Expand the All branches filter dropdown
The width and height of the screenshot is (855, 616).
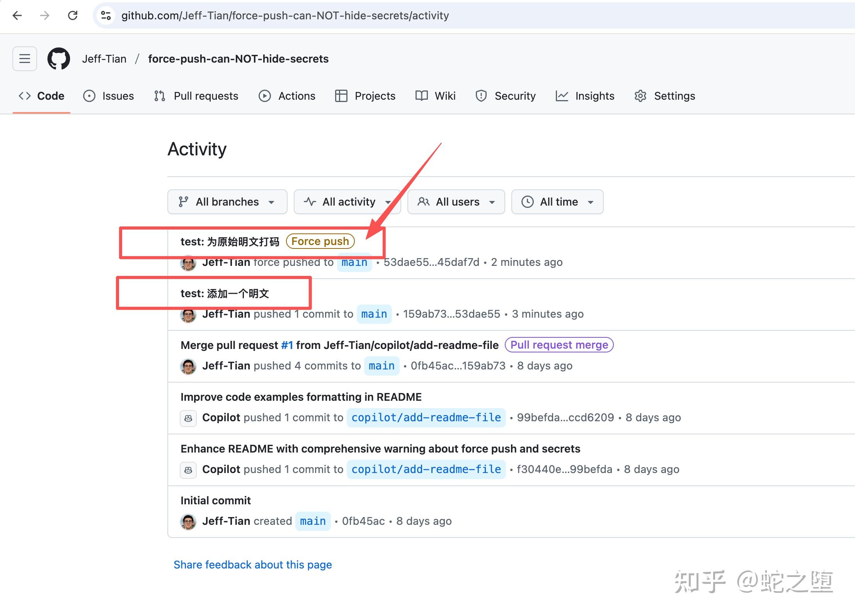227,202
